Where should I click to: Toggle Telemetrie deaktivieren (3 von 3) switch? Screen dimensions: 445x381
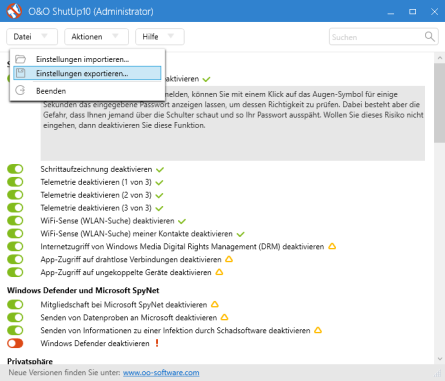(15, 208)
